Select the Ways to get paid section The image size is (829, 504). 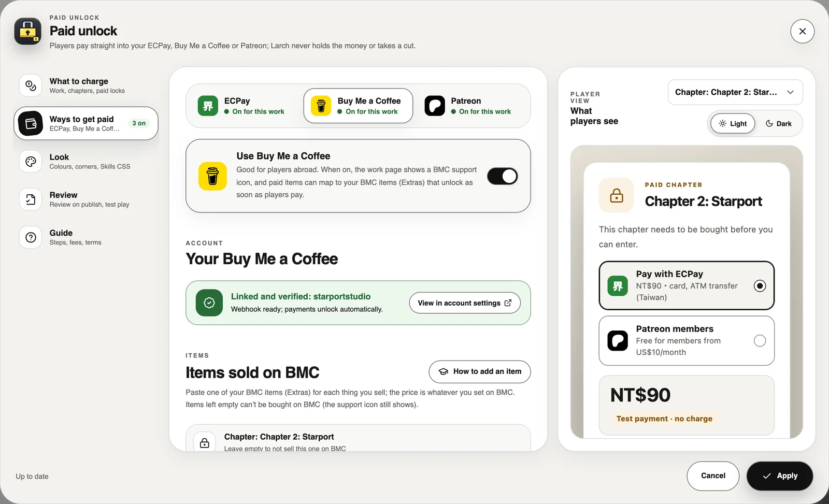point(86,123)
